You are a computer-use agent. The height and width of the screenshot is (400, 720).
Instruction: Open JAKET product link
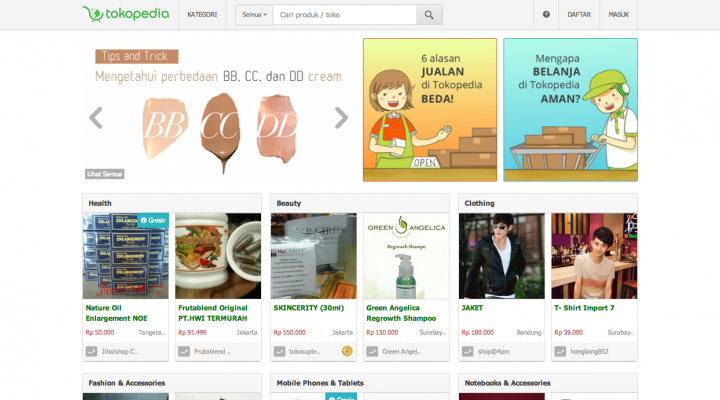472,308
